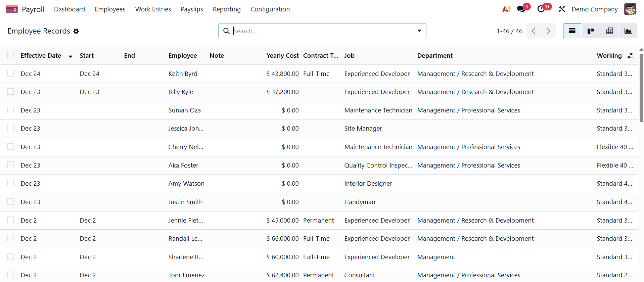Viewport: 644px width, 282px height.
Task: Check the Aka Foster row checkbox
Action: (11, 165)
